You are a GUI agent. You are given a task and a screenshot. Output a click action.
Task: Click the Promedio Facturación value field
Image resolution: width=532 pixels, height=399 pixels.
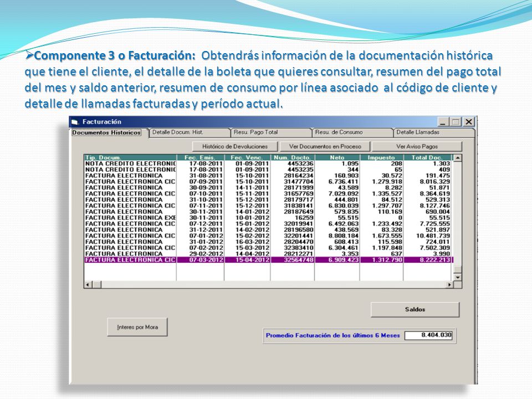coord(428,335)
